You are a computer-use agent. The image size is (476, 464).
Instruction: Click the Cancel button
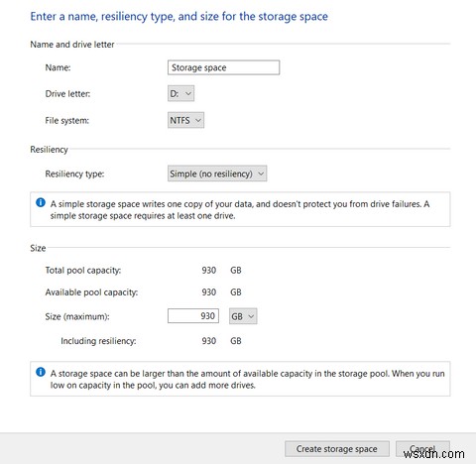point(422,449)
